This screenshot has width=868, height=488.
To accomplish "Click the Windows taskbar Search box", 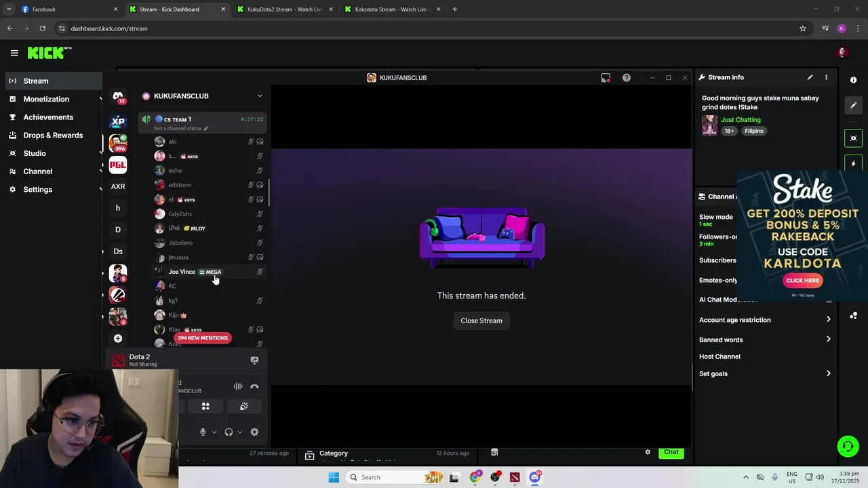I will (395, 477).
